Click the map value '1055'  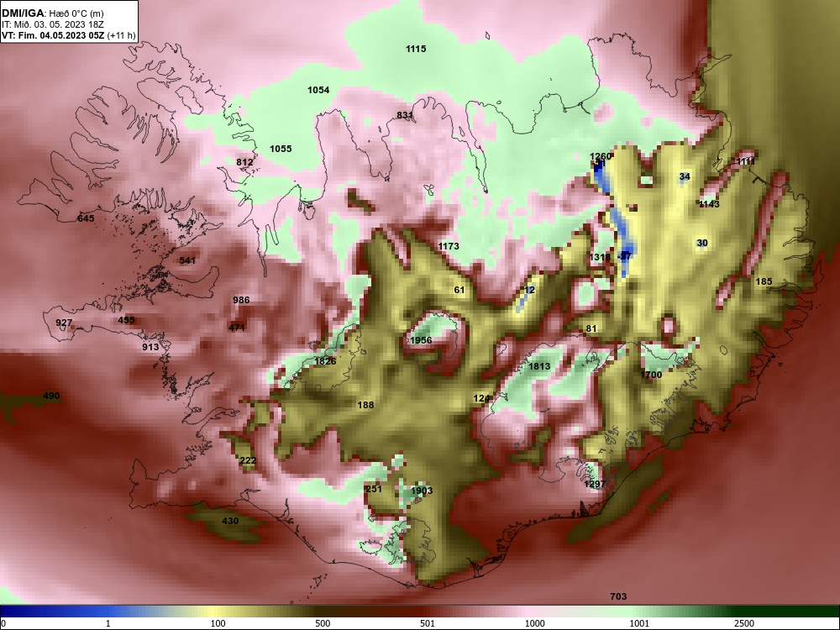[281, 149]
